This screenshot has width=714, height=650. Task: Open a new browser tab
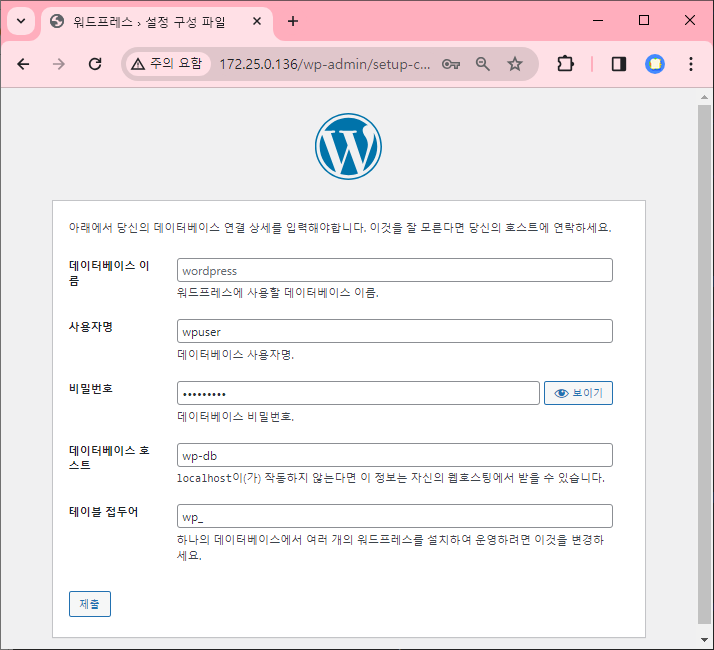293,21
